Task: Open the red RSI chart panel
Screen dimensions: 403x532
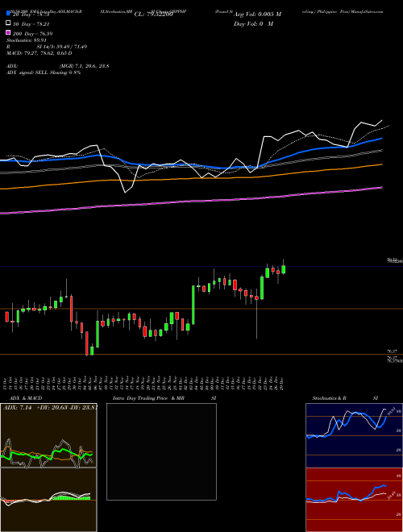Action: [x=354, y=500]
